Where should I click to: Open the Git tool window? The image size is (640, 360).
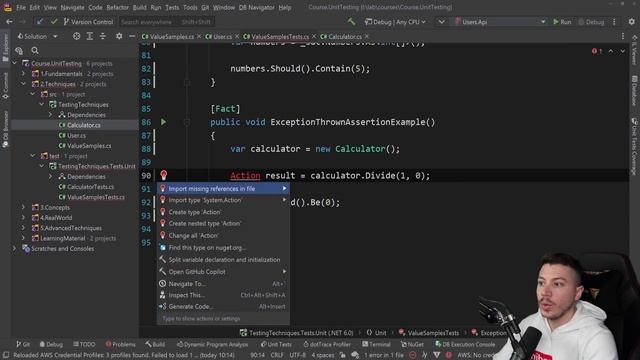(x=23, y=344)
